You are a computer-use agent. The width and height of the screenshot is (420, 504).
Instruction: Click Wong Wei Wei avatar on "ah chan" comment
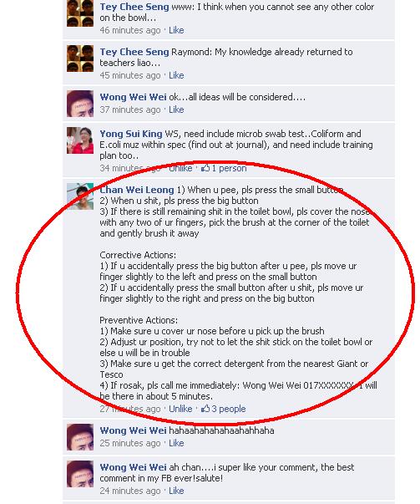(x=80, y=474)
